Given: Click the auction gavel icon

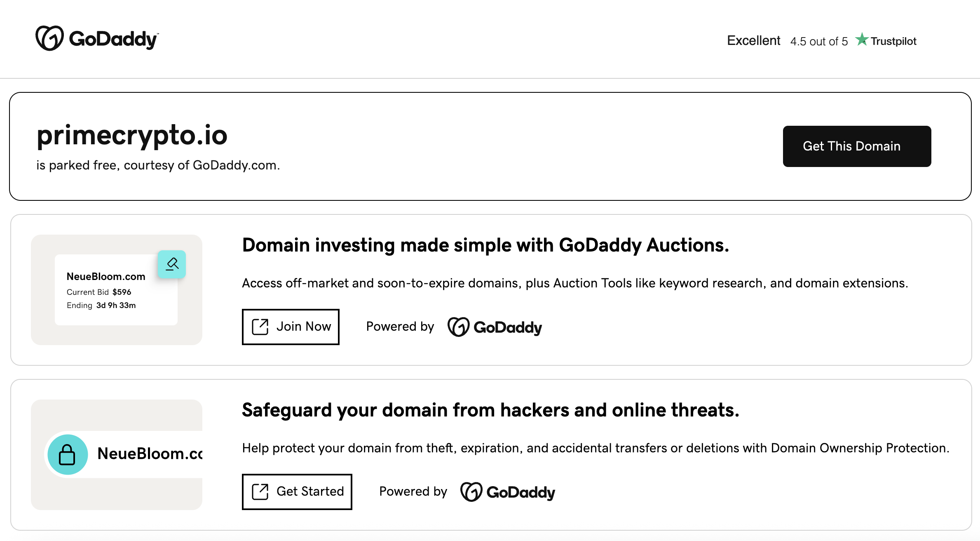Looking at the screenshot, I should coord(172,264).
